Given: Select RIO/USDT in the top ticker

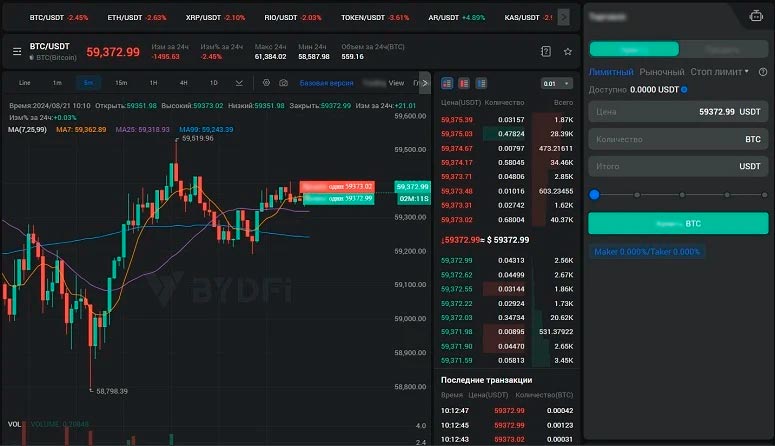Looking at the screenshot, I should pyautogui.click(x=293, y=17).
